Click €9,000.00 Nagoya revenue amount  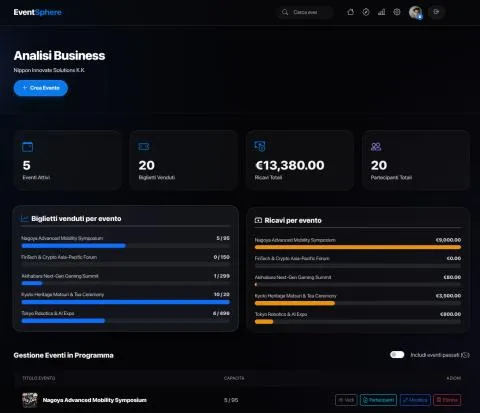point(448,240)
